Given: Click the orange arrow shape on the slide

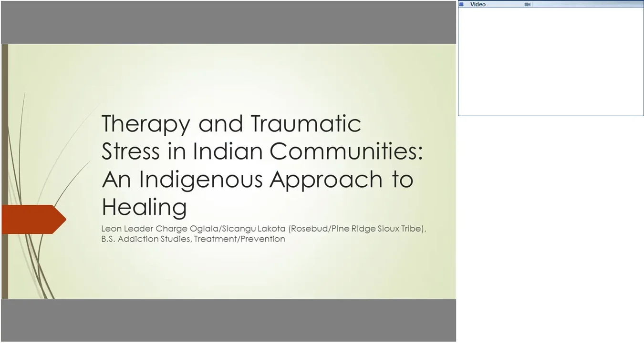Looking at the screenshot, I should coord(33,219).
